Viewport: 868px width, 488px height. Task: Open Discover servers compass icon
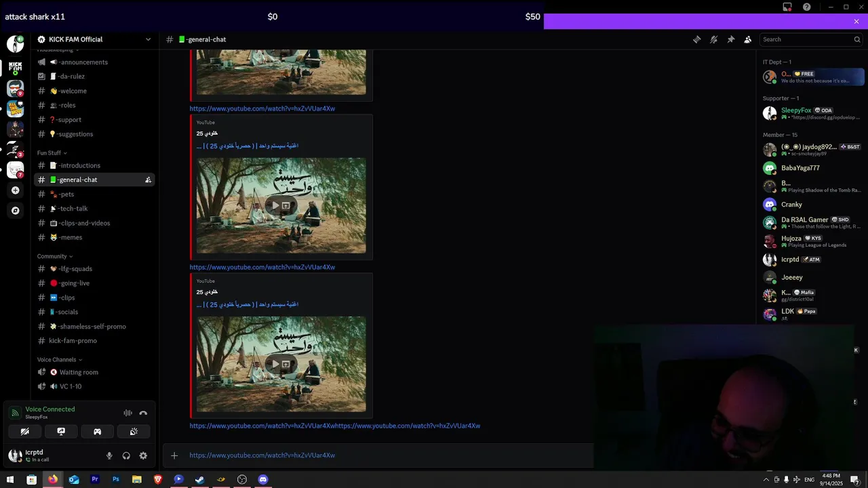tap(15, 211)
